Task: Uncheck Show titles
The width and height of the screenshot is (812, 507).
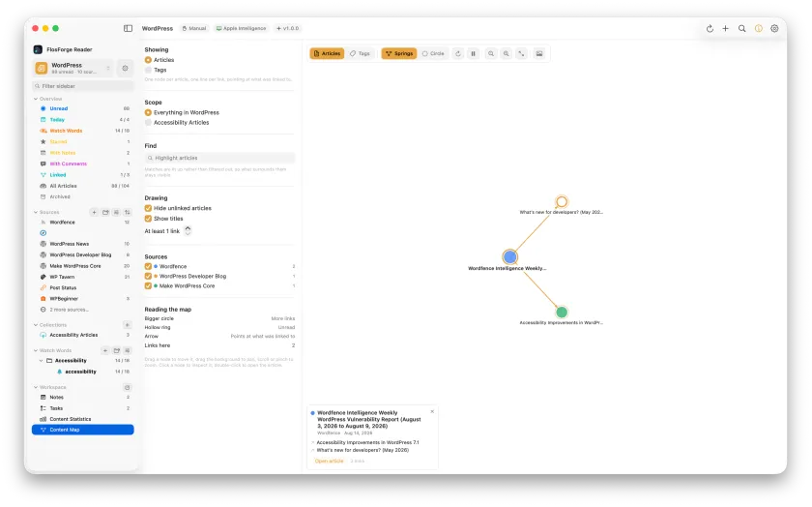Action: pos(148,219)
